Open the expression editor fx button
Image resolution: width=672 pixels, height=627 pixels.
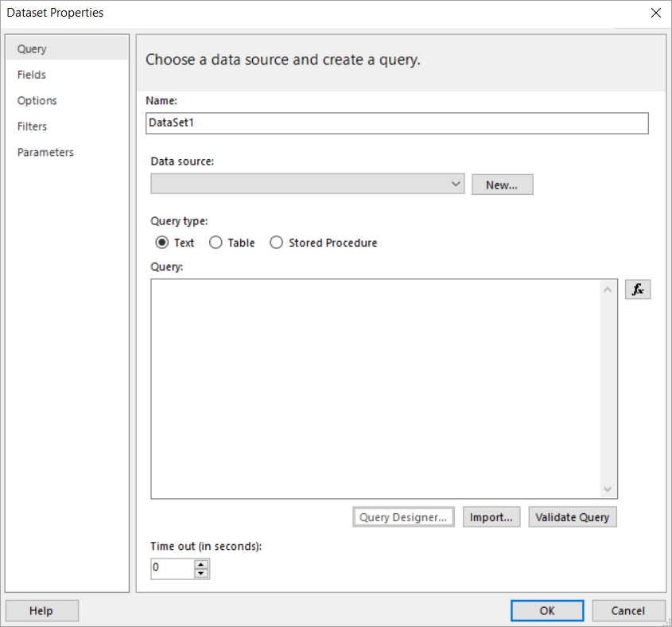pyautogui.click(x=637, y=290)
